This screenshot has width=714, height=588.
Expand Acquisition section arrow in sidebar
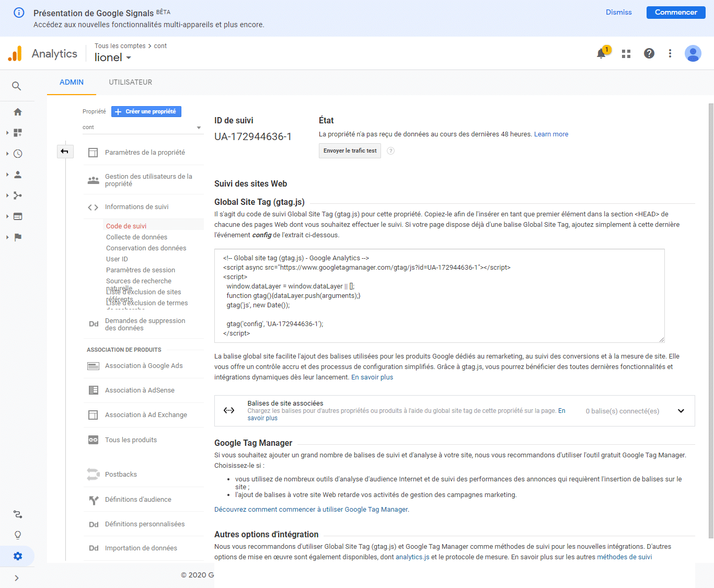pyautogui.click(x=7, y=195)
